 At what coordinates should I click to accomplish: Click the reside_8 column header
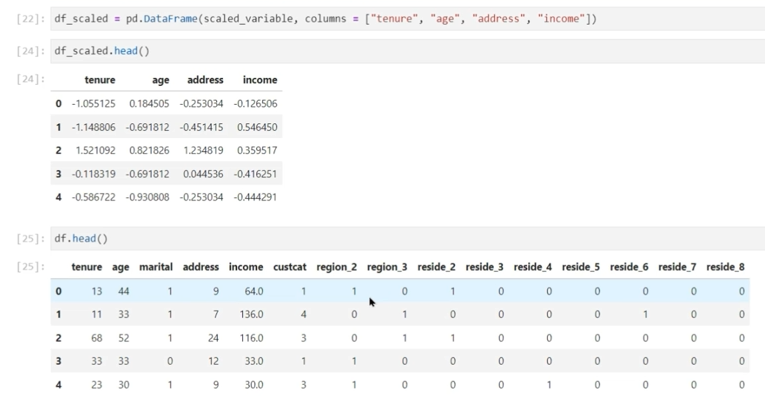[725, 267]
